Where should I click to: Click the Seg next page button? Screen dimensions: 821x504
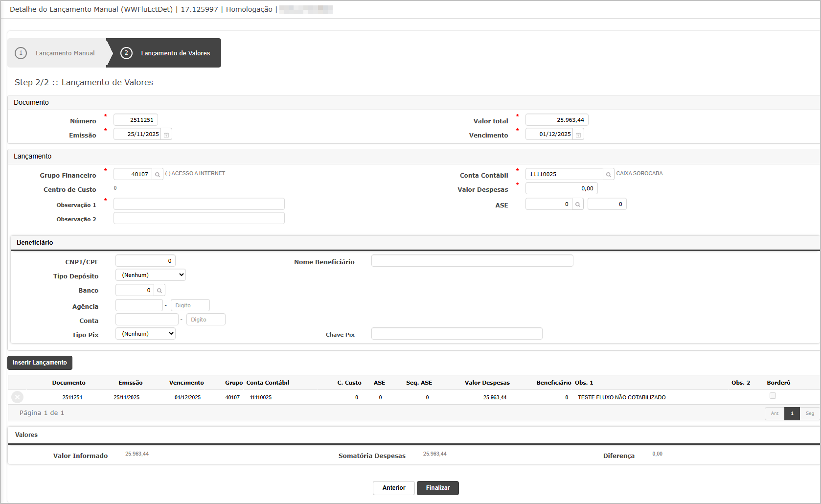click(810, 413)
